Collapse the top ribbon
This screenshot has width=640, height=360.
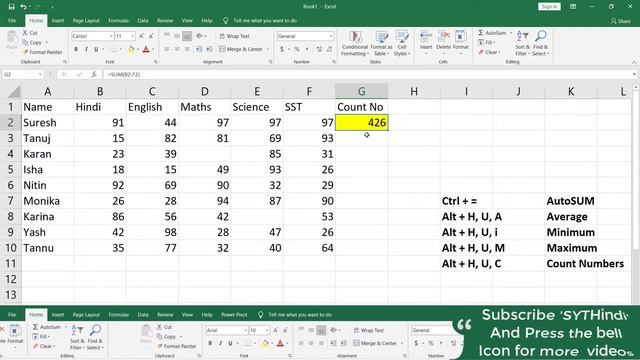point(634,62)
